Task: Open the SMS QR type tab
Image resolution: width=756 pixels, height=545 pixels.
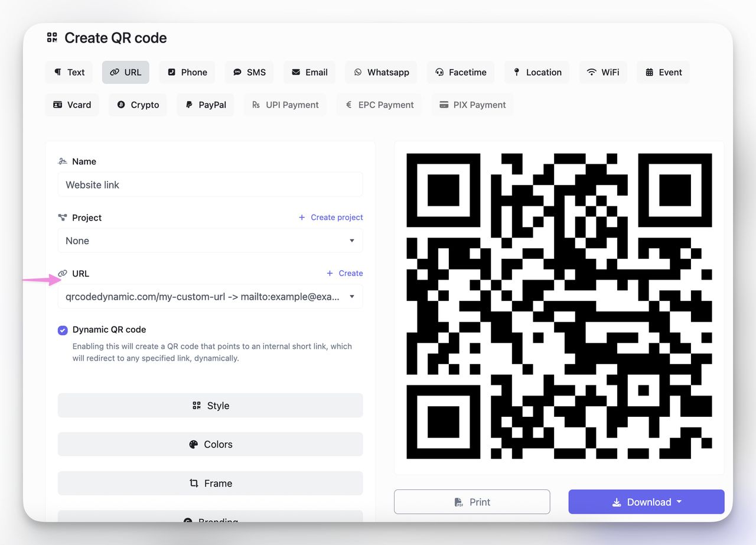Action: [249, 72]
